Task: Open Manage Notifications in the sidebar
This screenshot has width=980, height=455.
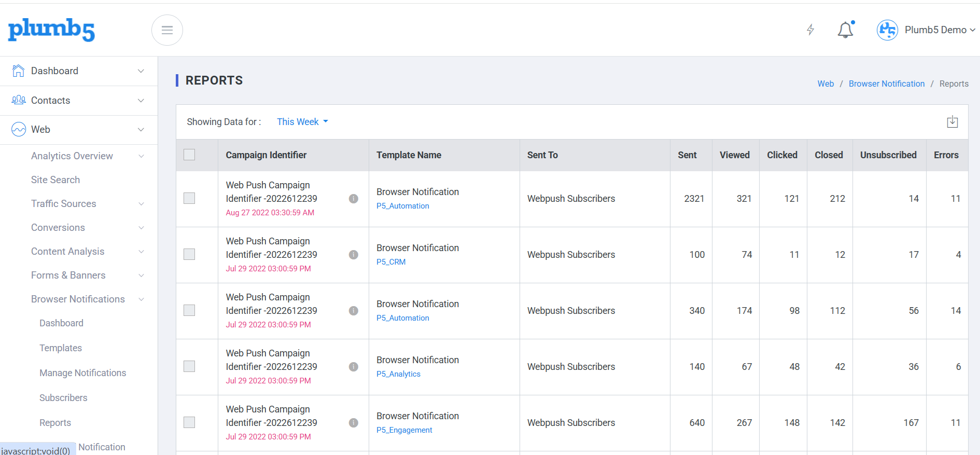Action: tap(83, 373)
